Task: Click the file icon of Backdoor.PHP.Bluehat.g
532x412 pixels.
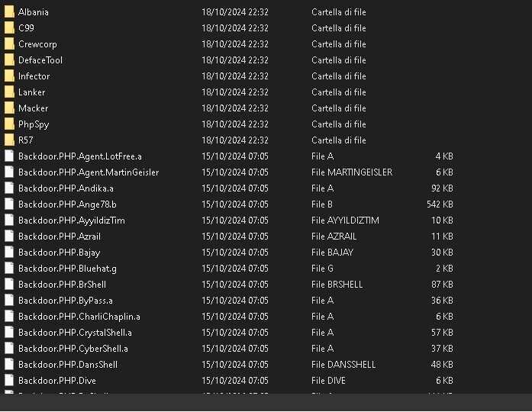Action: [9, 269]
